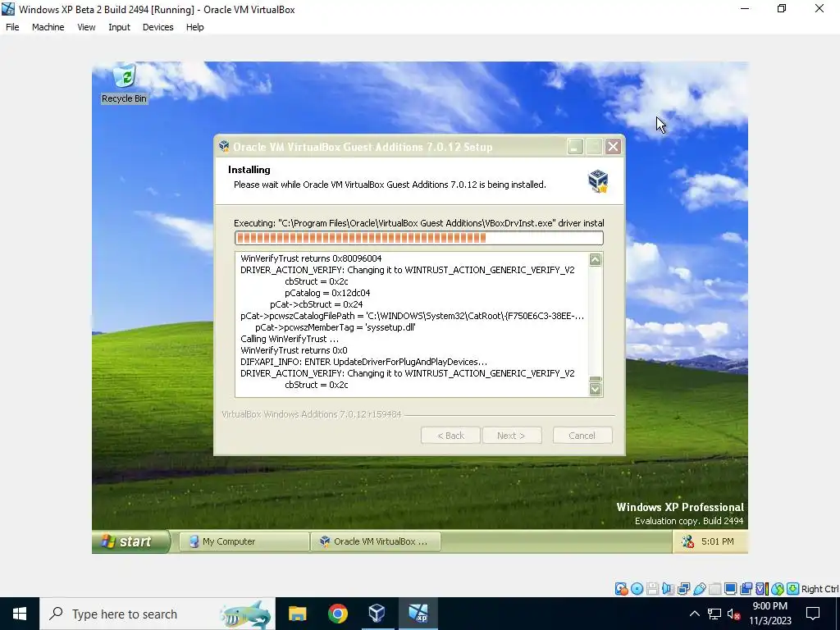
Task: Click the keyboard capture green arrow icon
Action: coord(793,589)
